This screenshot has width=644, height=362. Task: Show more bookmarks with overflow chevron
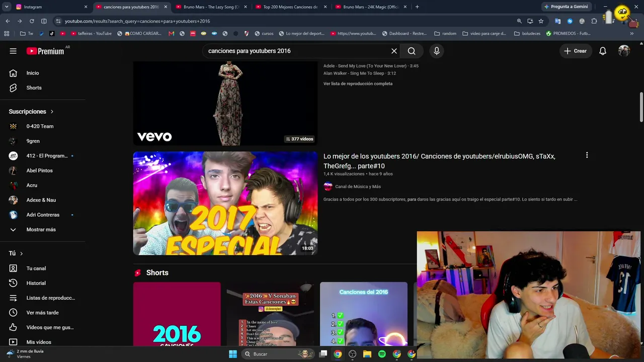(x=631, y=34)
